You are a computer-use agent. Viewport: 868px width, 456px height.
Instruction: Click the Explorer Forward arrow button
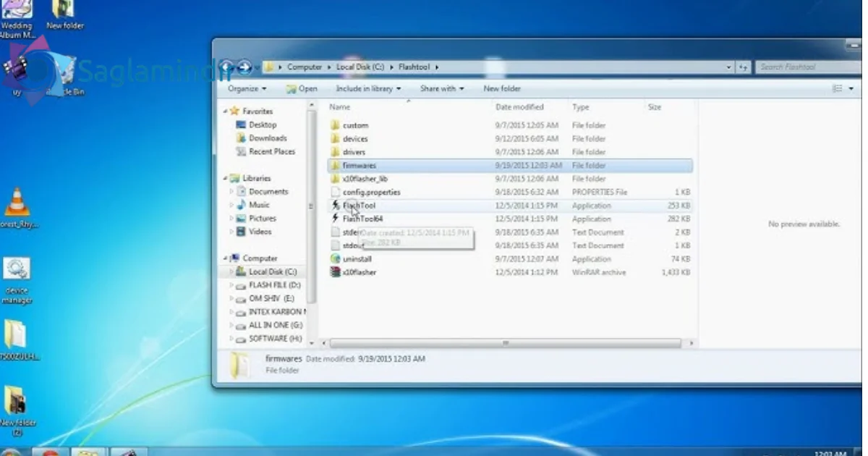coord(244,67)
